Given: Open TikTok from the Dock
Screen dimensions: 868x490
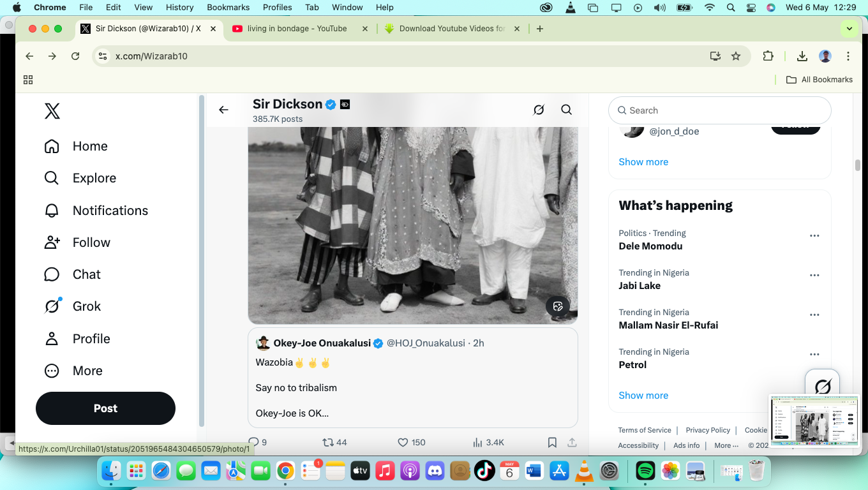Looking at the screenshot, I should [x=485, y=471].
